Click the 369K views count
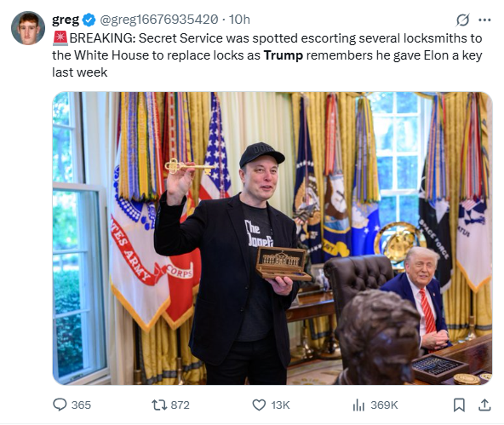Screen dimensions: 504x425 click(384, 405)
